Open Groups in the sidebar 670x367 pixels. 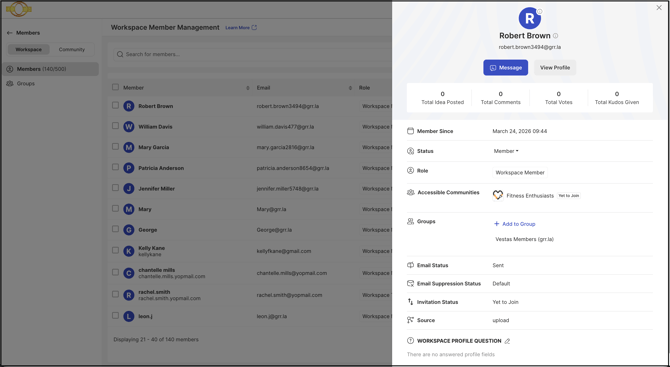50,84
